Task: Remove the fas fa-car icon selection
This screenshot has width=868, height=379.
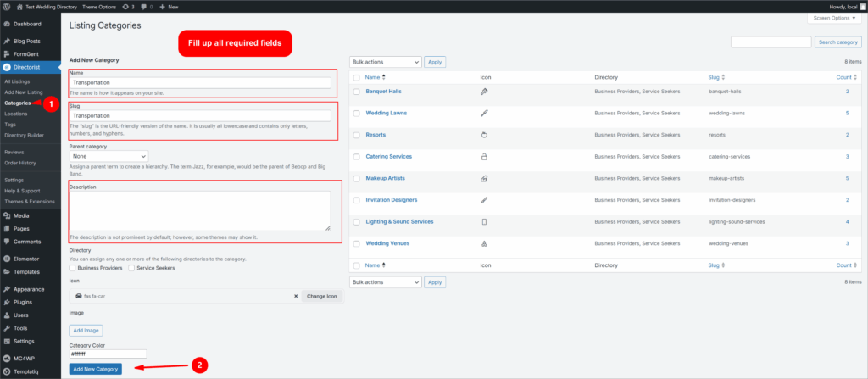Action: pos(296,296)
